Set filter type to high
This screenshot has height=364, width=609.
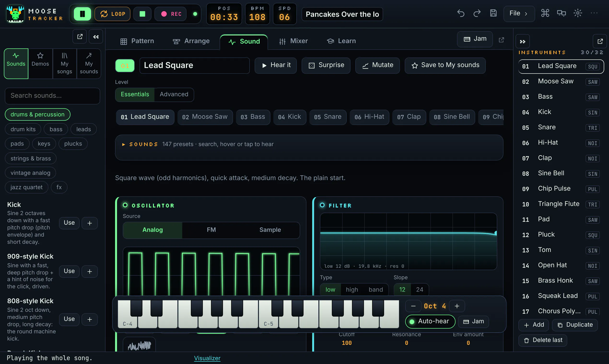[352, 290]
